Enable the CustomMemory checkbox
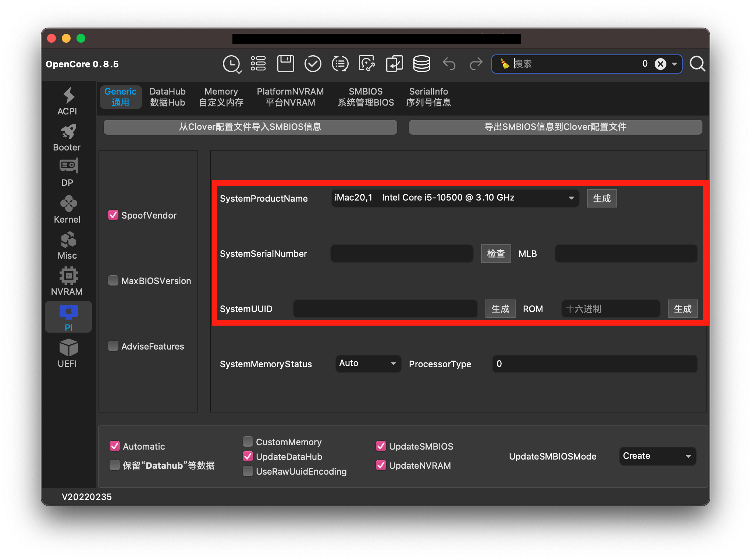Viewport: 751px width, 560px height. click(248, 442)
